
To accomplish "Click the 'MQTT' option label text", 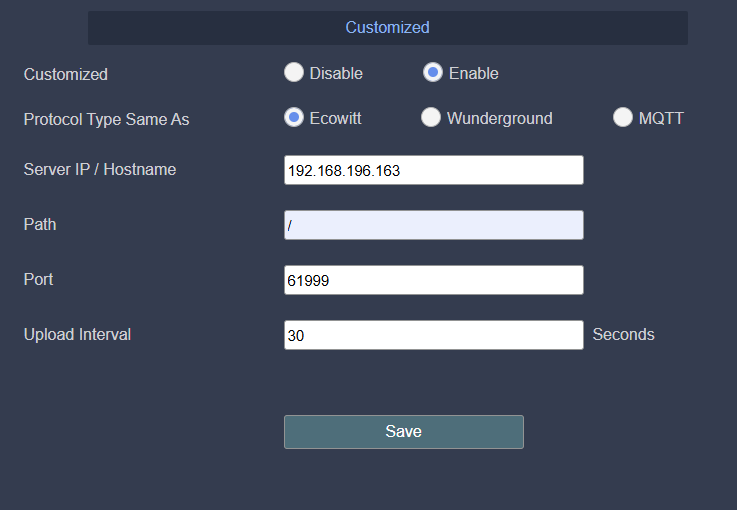I will pyautogui.click(x=661, y=118).
